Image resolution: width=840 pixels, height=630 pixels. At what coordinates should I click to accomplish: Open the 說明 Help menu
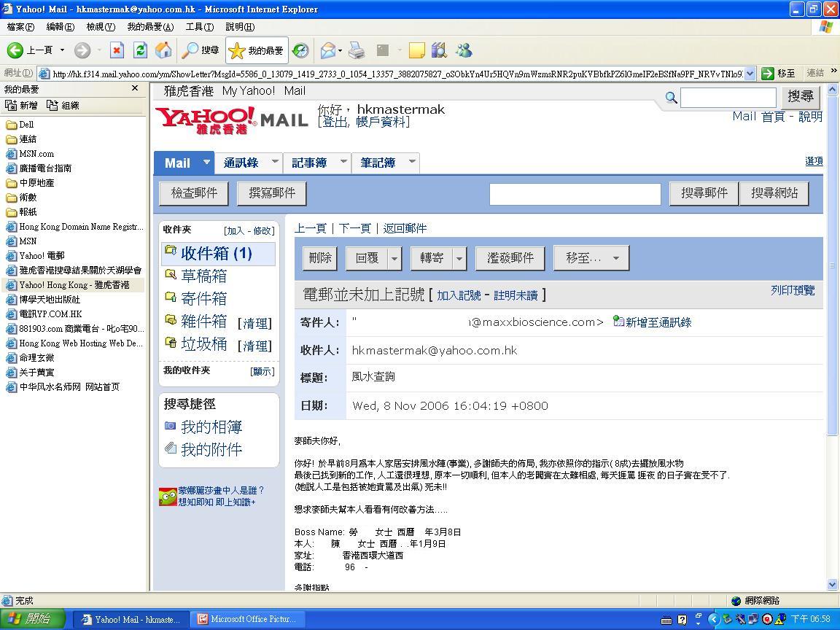[x=240, y=27]
